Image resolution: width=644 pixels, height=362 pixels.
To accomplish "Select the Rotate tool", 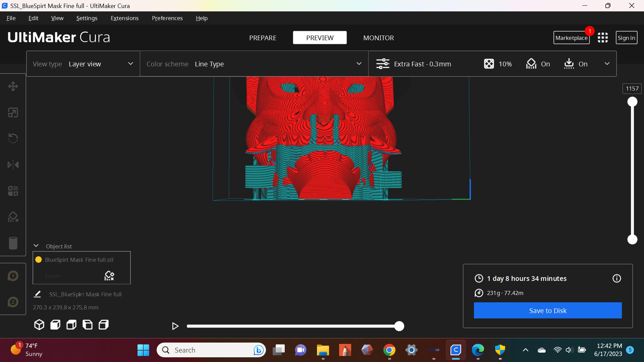I will 13,138.
